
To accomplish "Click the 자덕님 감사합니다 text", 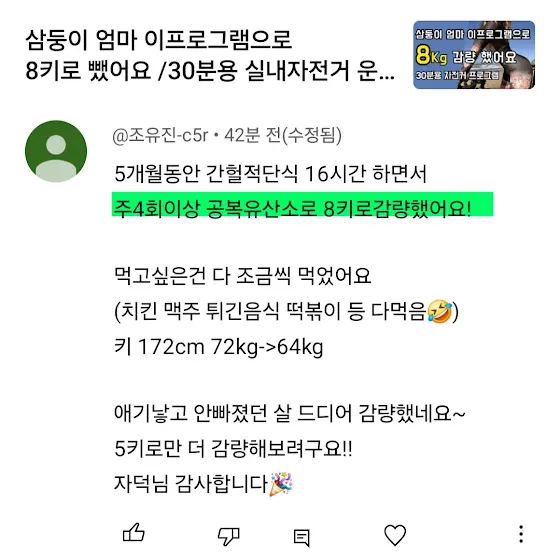I will [x=191, y=484].
